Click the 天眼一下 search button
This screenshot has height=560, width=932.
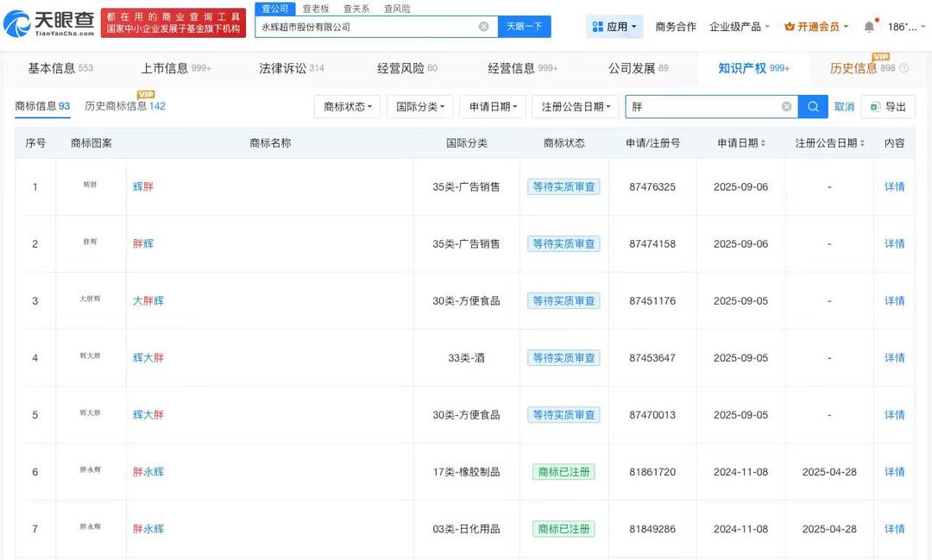[525, 27]
